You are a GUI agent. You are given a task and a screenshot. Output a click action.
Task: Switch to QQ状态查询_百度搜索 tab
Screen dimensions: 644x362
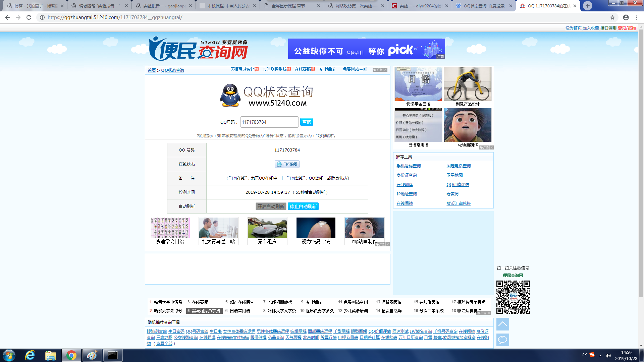(484, 6)
